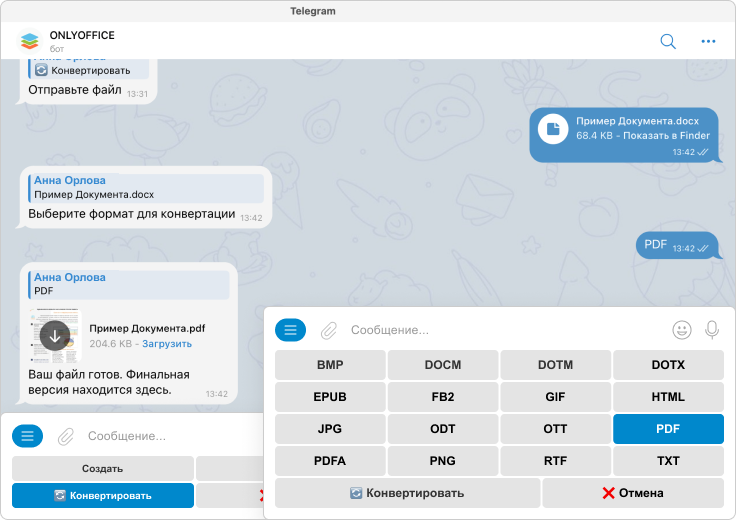
Task: Choose PNG format
Action: (x=443, y=460)
